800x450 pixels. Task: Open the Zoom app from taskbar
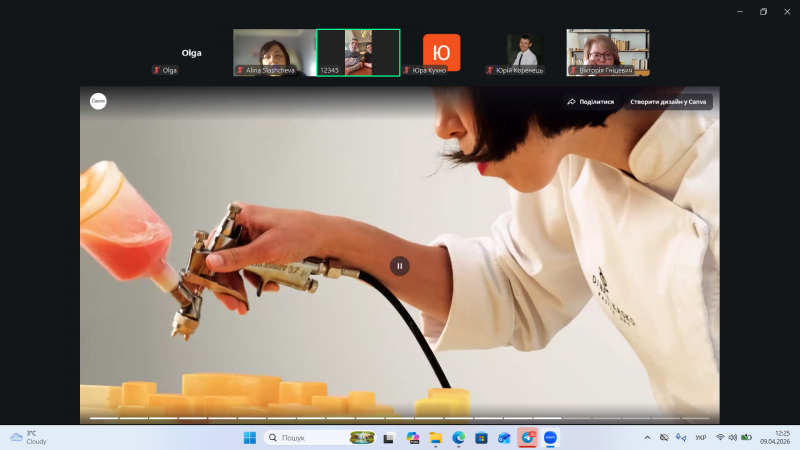point(550,438)
